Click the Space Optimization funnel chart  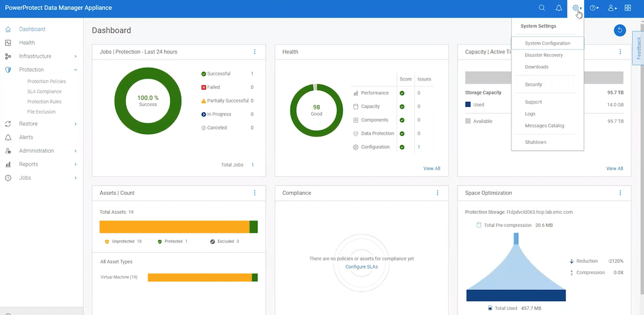pyautogui.click(x=516, y=267)
